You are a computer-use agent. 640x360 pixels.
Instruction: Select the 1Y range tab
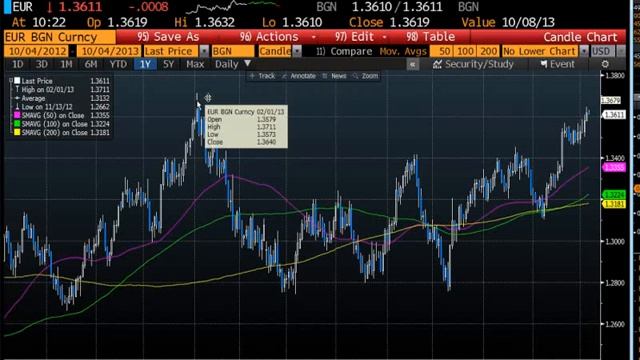tap(145, 64)
